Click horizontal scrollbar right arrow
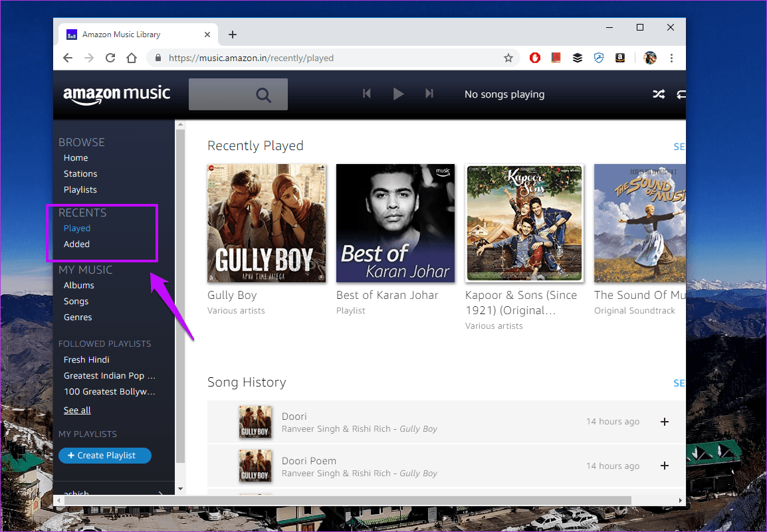Viewport: 767px width, 532px height. (x=681, y=501)
